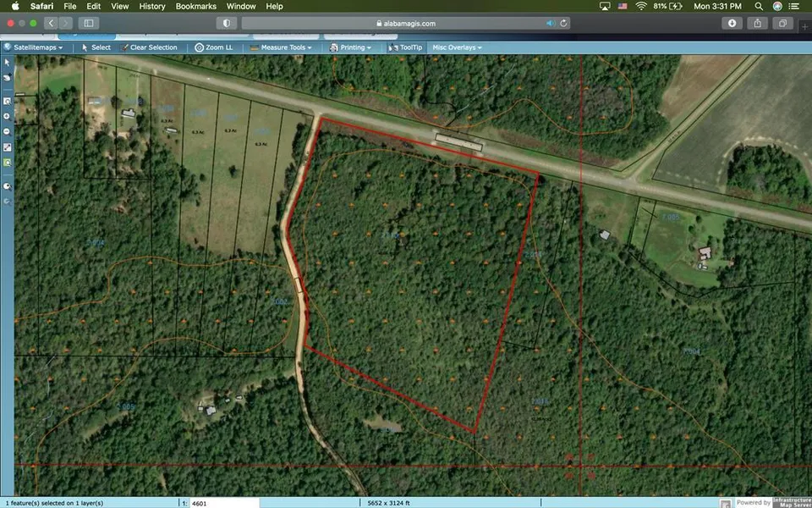Image resolution: width=812 pixels, height=508 pixels.
Task: Click the zoom to window box tool
Action: tap(8, 101)
